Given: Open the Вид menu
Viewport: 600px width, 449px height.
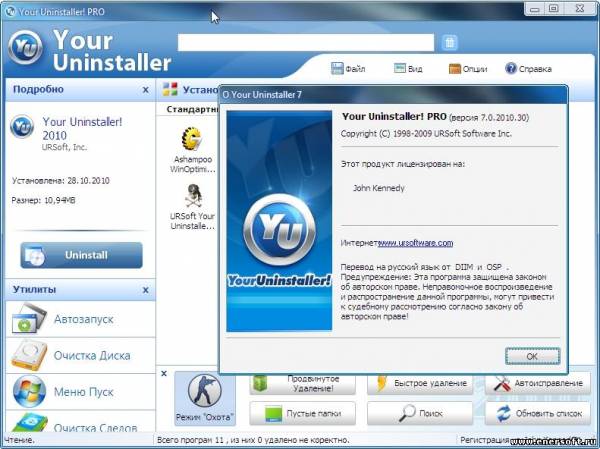Looking at the screenshot, I should tap(408, 69).
